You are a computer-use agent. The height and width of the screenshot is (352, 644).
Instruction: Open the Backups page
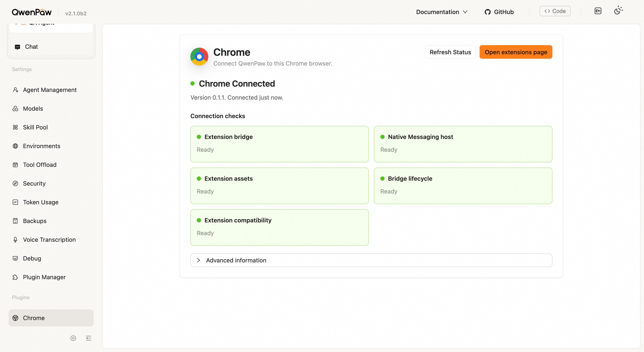pos(51,221)
